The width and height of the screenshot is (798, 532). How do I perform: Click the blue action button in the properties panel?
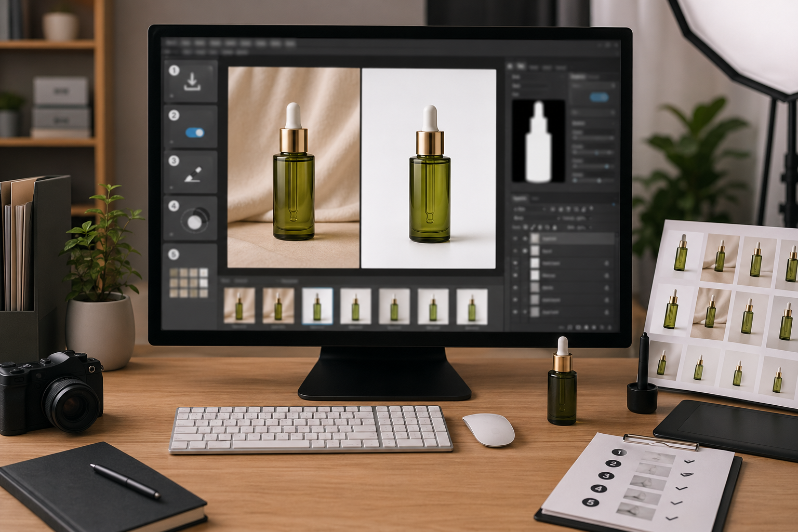point(600,97)
